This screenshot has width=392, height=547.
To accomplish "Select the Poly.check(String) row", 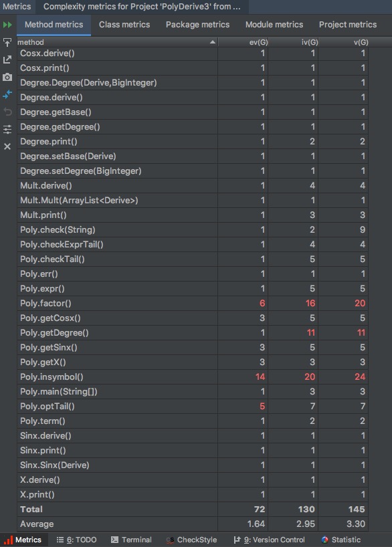I will (193, 229).
